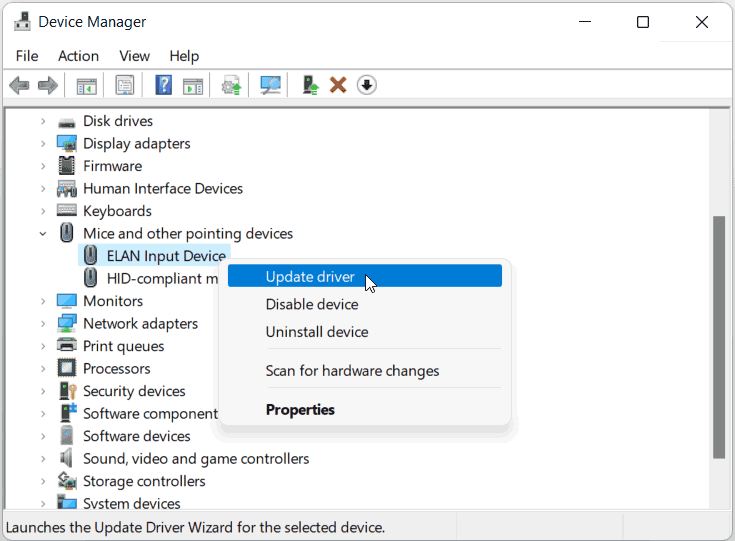Click the Disk drives category icon

click(67, 122)
